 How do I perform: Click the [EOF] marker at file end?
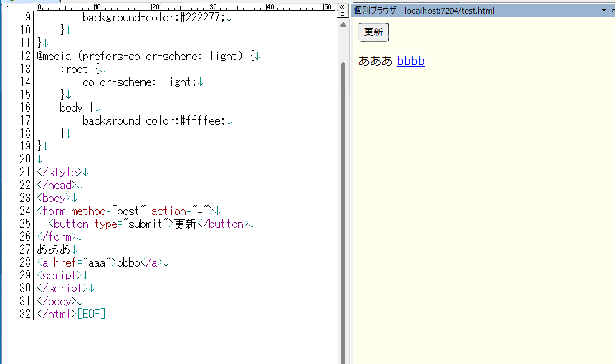[91, 314]
